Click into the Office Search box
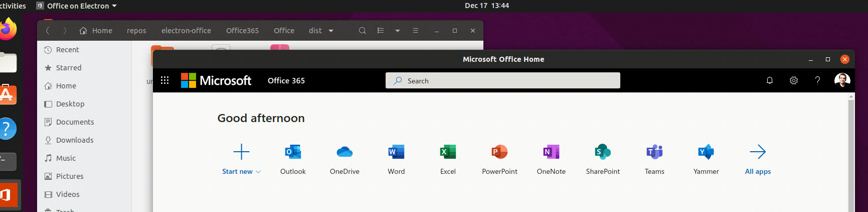Image resolution: width=868 pixels, height=212 pixels. click(x=503, y=80)
